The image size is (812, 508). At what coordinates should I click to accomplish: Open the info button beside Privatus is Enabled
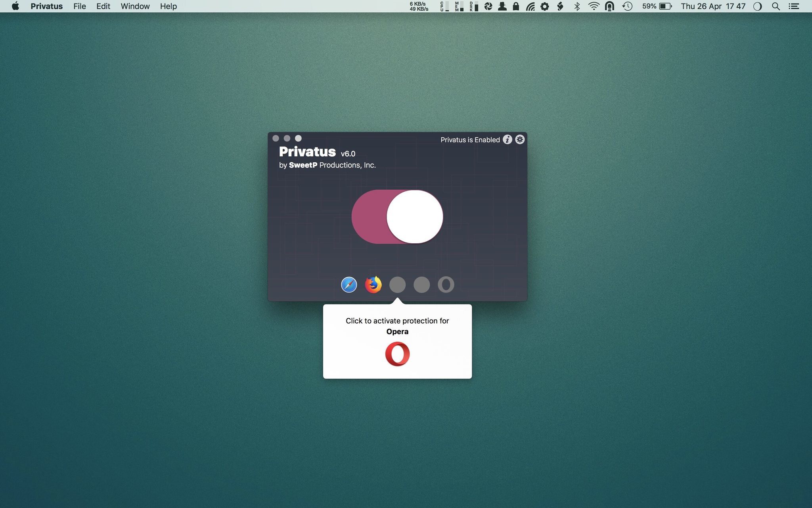[x=507, y=139]
